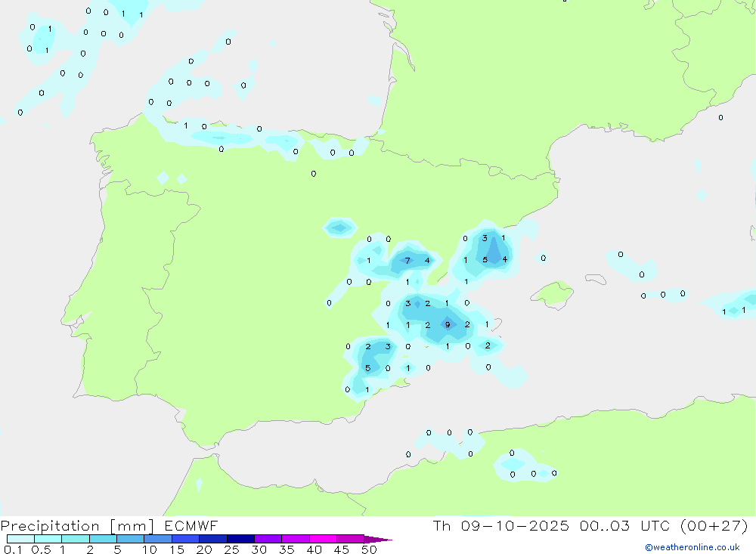
Task: Click the 20–25 mm legend swatch
Action: (x=213, y=539)
